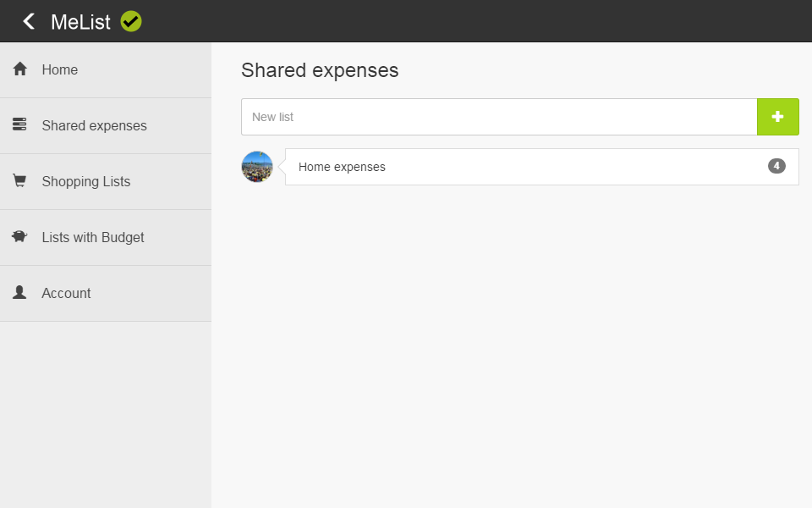
Task: Click the green checkmark MeList logo
Action: point(131,21)
